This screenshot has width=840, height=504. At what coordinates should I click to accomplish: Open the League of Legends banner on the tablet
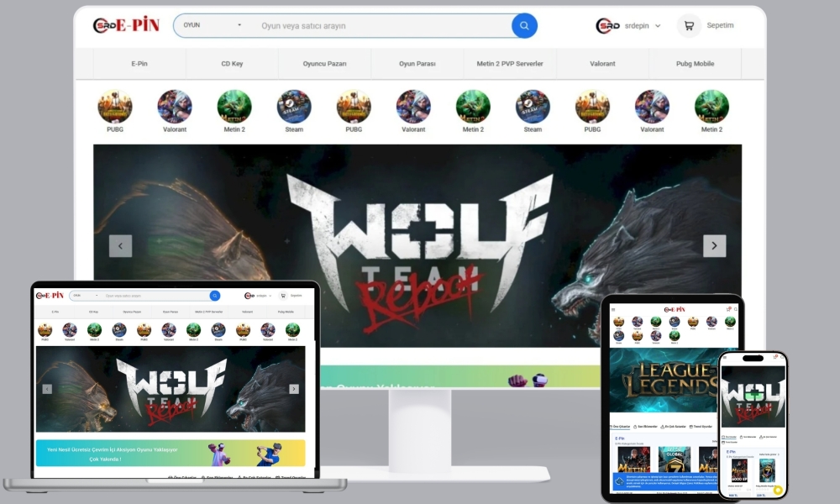tap(664, 381)
